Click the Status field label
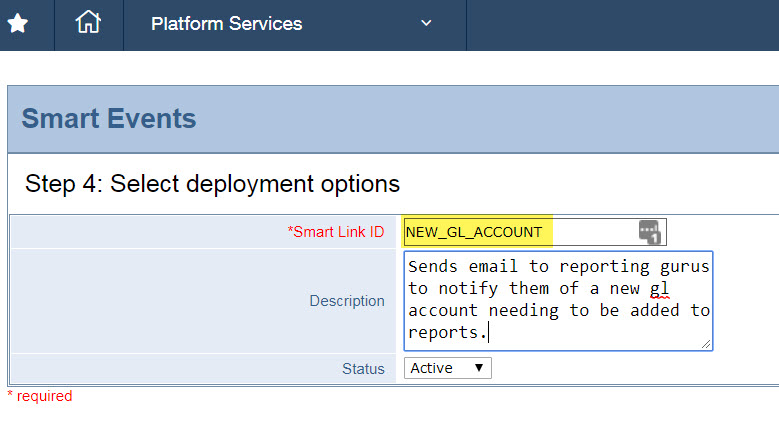 (362, 369)
